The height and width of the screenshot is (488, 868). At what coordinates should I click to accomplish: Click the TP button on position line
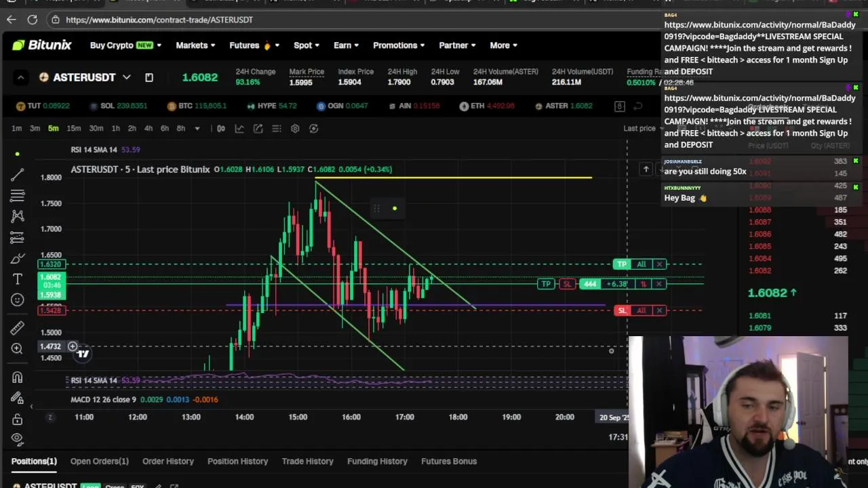pos(546,284)
